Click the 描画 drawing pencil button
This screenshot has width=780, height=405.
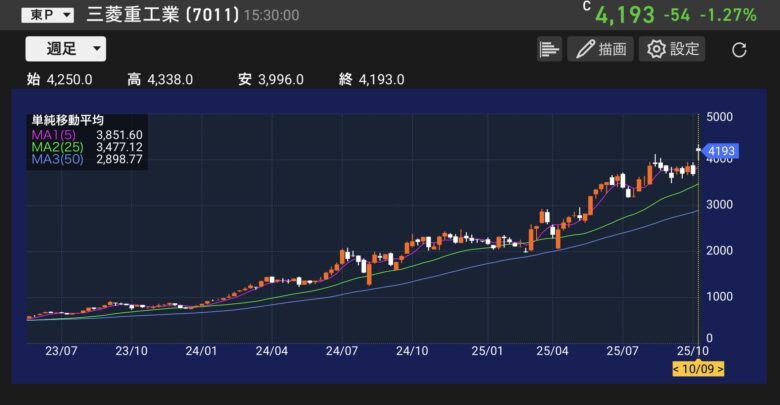pos(600,49)
